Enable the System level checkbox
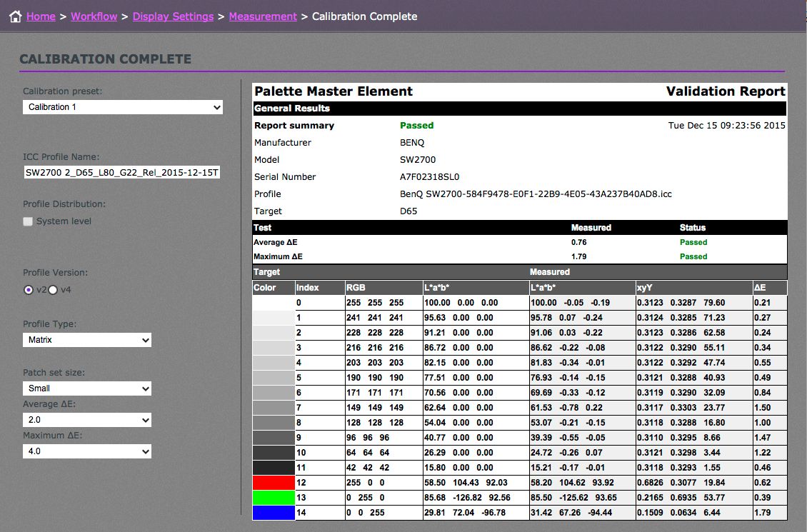Viewport: 807px width, 532px height. [x=28, y=221]
